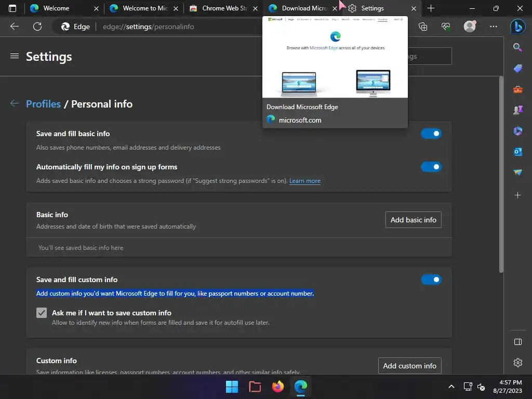Open Windows Start menu

pos(232,387)
